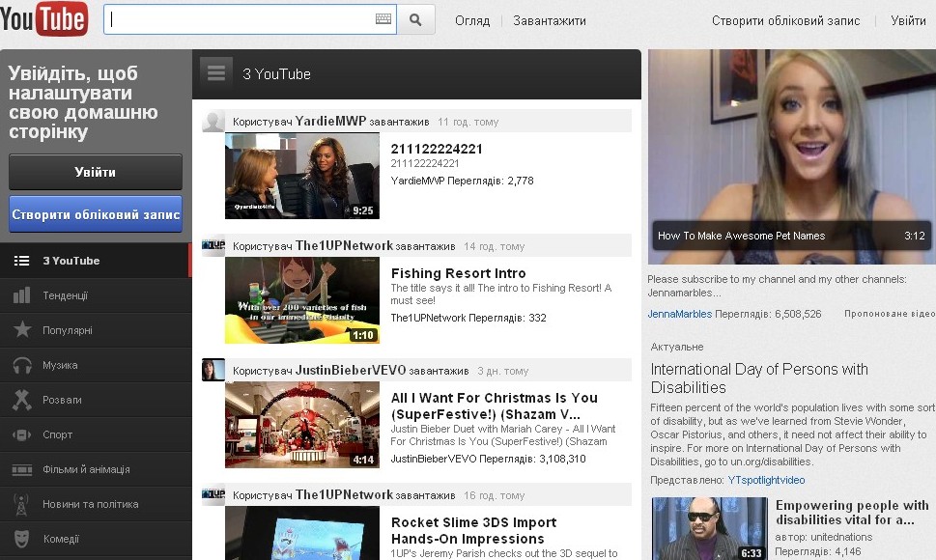Viewport: 936px width, 560px height.
Task: Click All I Want For Christmas Is You title
Action: (495, 406)
